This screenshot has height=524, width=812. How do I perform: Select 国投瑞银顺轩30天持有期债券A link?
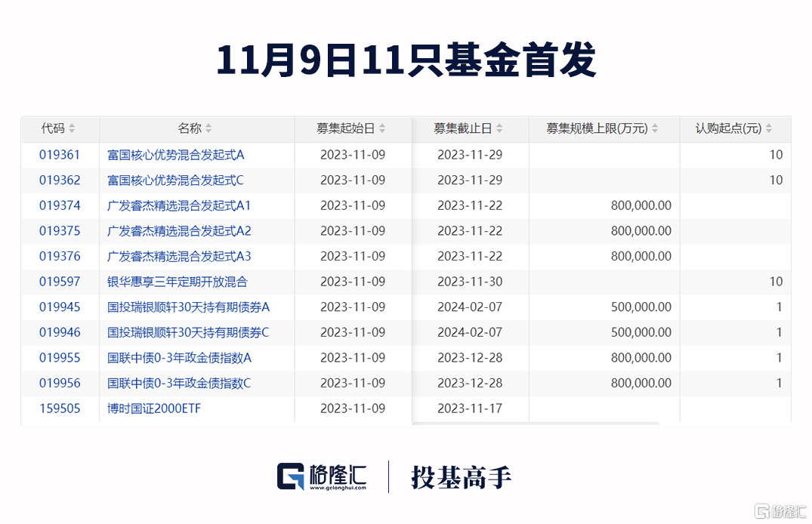click(188, 307)
